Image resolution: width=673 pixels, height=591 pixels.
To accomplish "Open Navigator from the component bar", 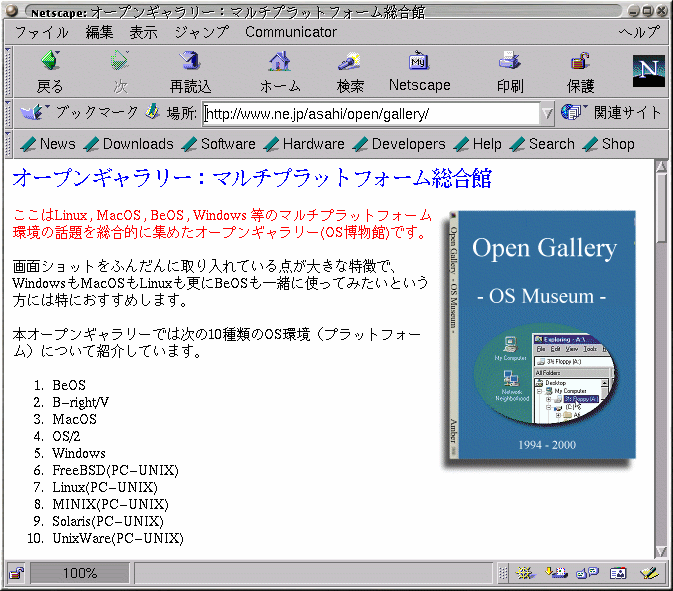I will coord(524,573).
